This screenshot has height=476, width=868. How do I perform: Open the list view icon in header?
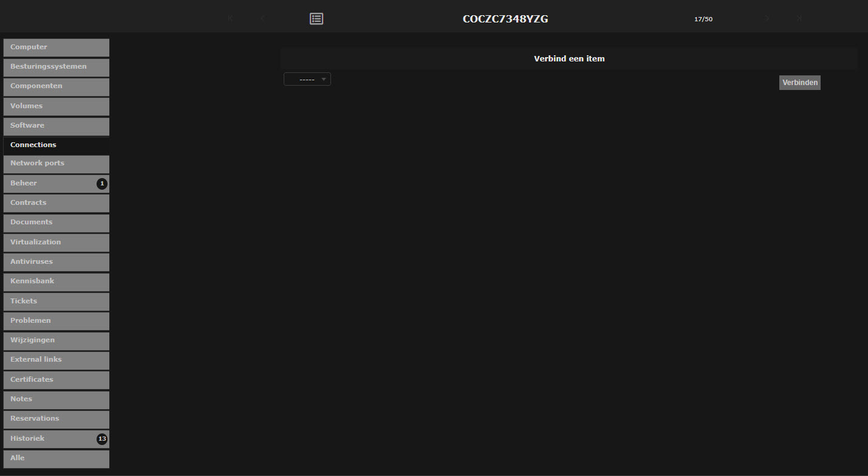click(x=316, y=19)
